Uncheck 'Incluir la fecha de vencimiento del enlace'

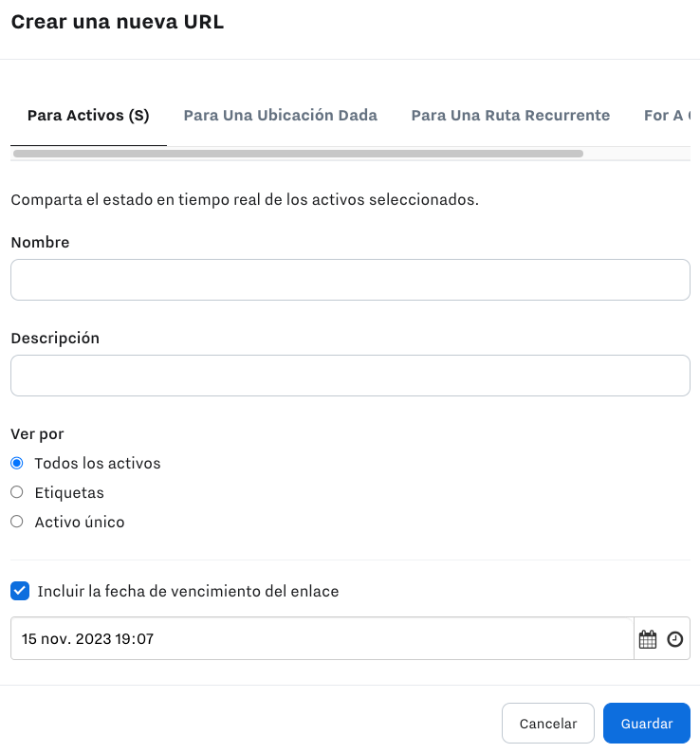(19, 591)
